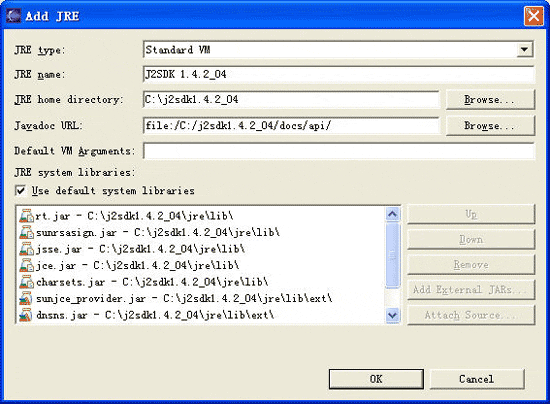Select the sunrsasign.jar library entry
550x404 pixels.
pos(150,233)
